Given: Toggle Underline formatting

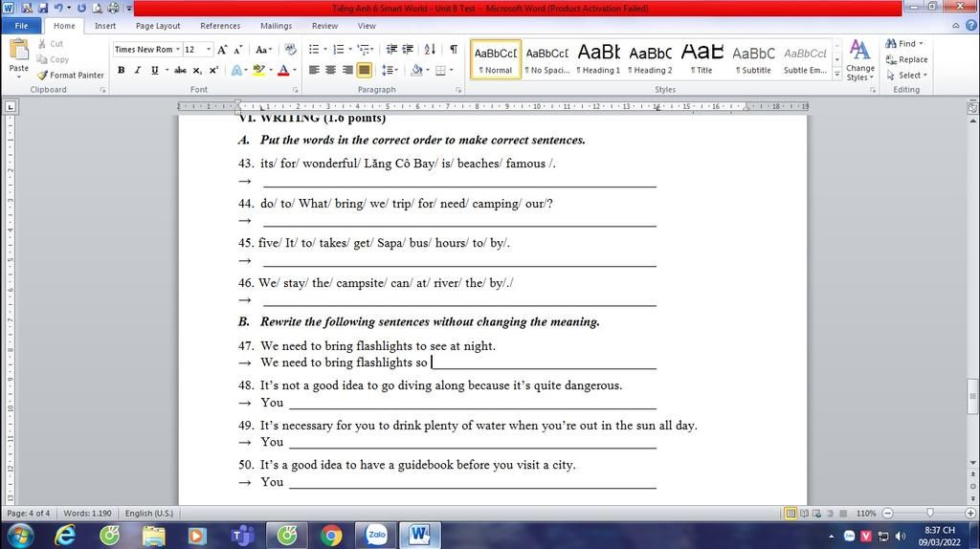Looking at the screenshot, I should [x=154, y=70].
